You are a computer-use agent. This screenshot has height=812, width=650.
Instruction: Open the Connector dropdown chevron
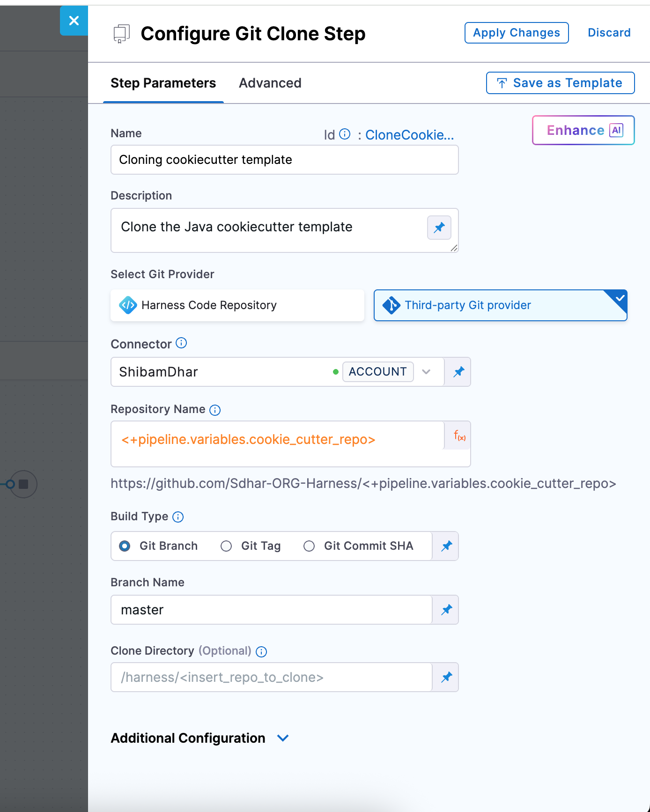pos(426,372)
